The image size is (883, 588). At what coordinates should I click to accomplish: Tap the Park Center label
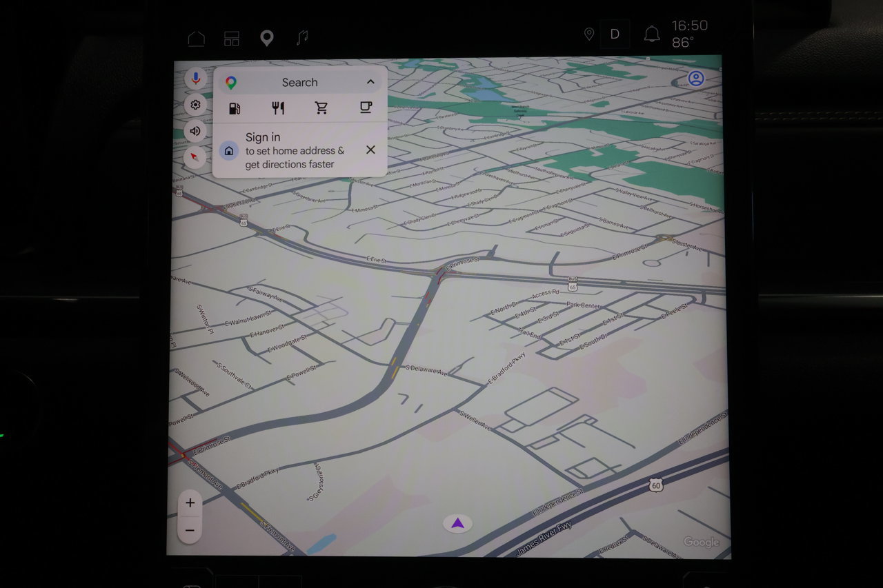point(583,305)
